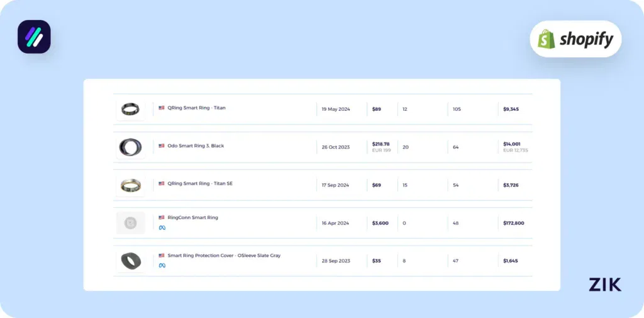Click the 64 sales count cell
This screenshot has width=644, height=318.
455,147
